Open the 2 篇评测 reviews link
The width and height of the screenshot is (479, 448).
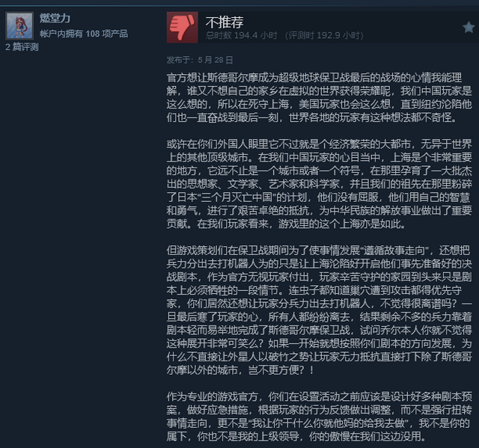(22, 47)
